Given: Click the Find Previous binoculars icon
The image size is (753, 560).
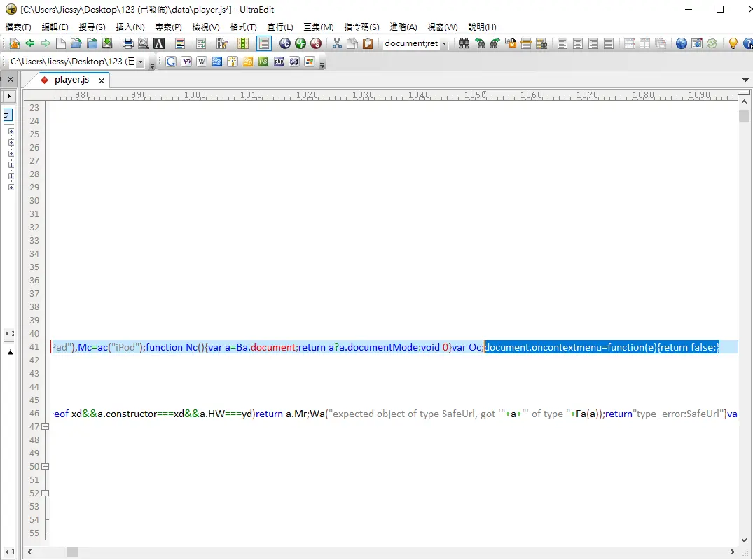Looking at the screenshot, I should (x=479, y=43).
